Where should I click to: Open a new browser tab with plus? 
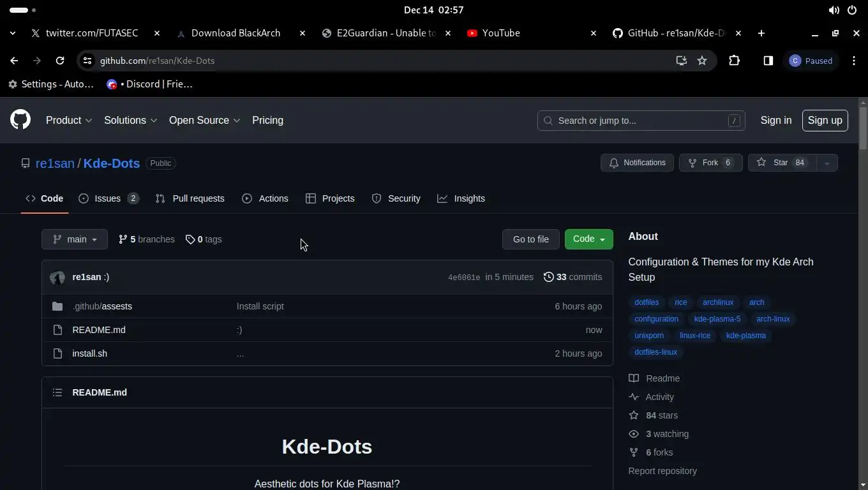tap(761, 33)
